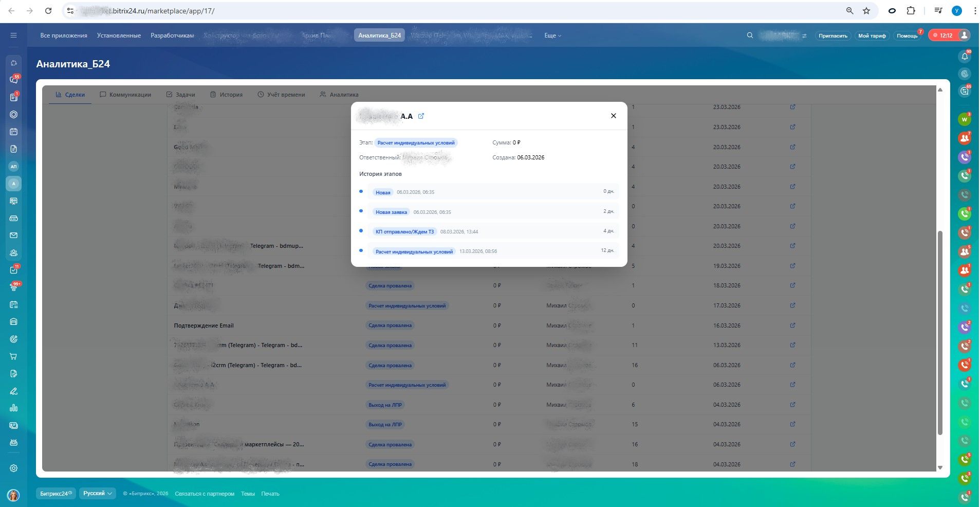
Task: Click the Связаться с партнером link
Action: 205,494
